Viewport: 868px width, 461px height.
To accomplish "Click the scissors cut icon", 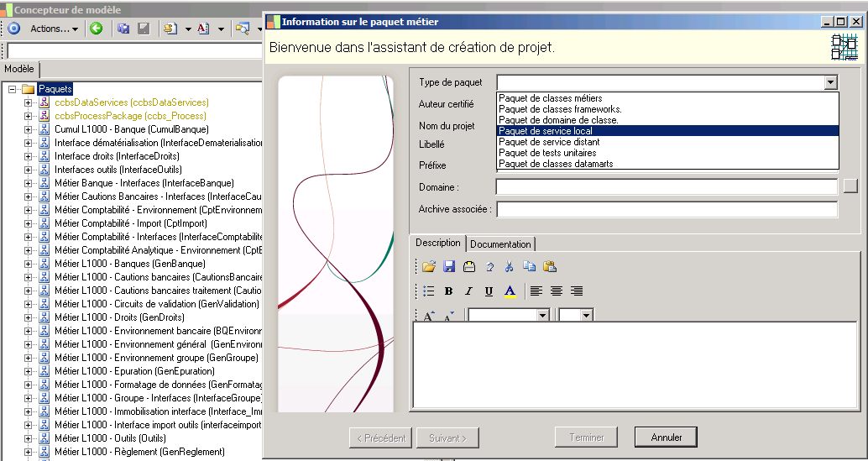I will coord(509,267).
